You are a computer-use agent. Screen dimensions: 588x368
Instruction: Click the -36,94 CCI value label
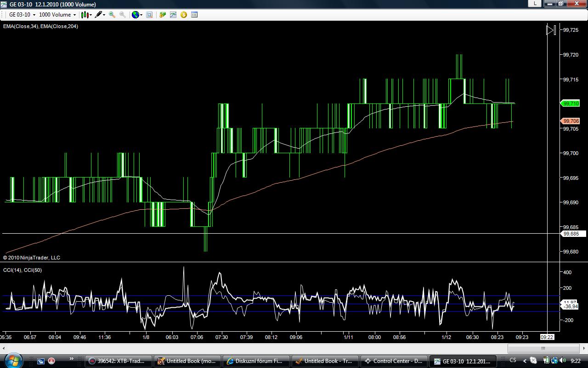tap(571, 306)
